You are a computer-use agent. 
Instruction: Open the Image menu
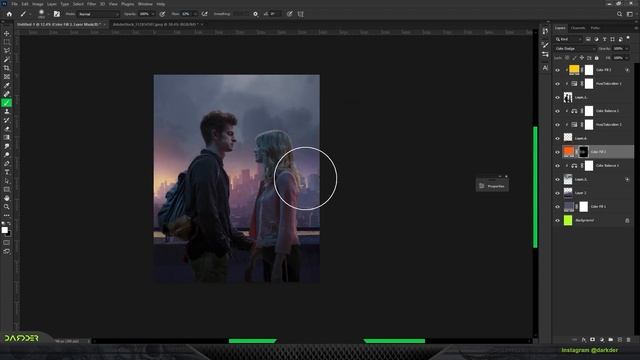(38, 4)
